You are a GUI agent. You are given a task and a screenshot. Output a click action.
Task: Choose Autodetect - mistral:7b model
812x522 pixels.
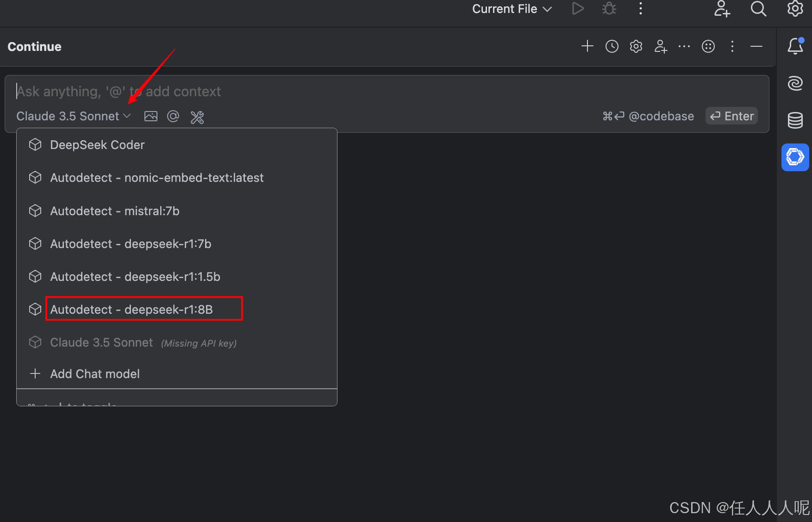(x=177, y=211)
